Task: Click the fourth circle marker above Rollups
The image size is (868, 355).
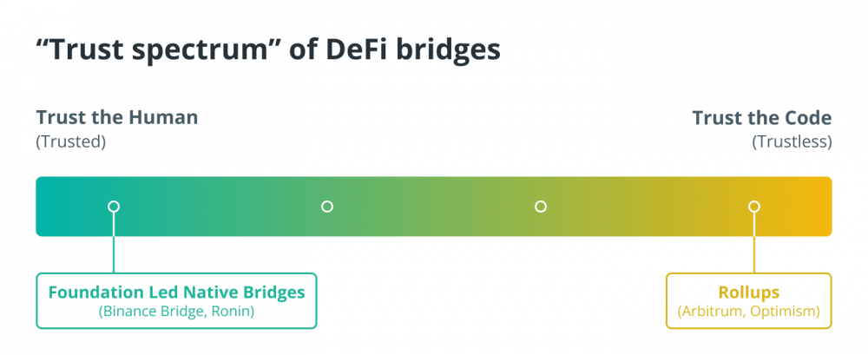Action: click(754, 207)
